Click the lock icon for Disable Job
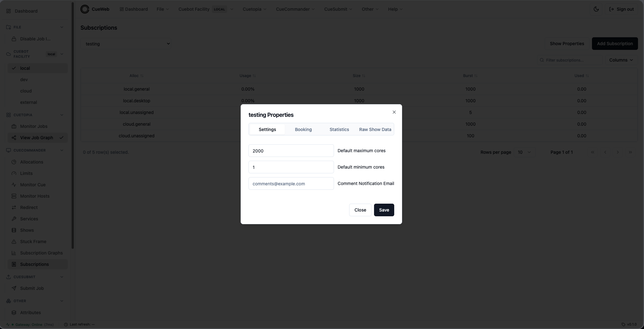 14,39
